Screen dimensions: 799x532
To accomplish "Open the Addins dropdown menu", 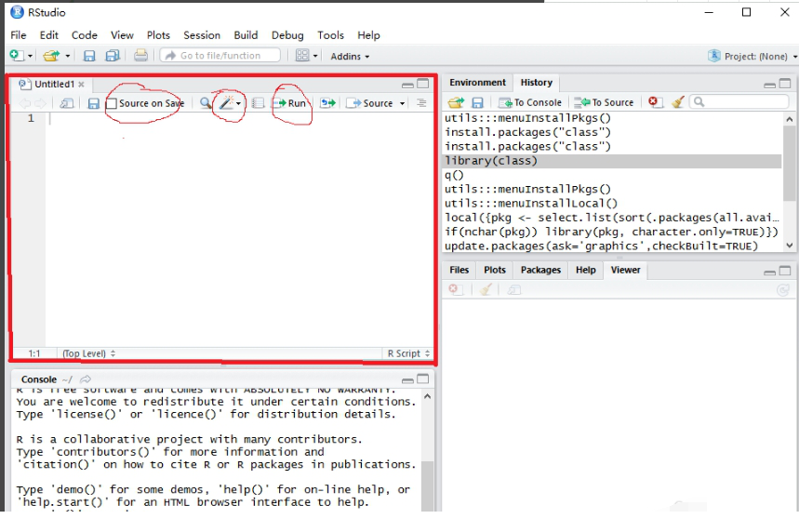I will 350,56.
